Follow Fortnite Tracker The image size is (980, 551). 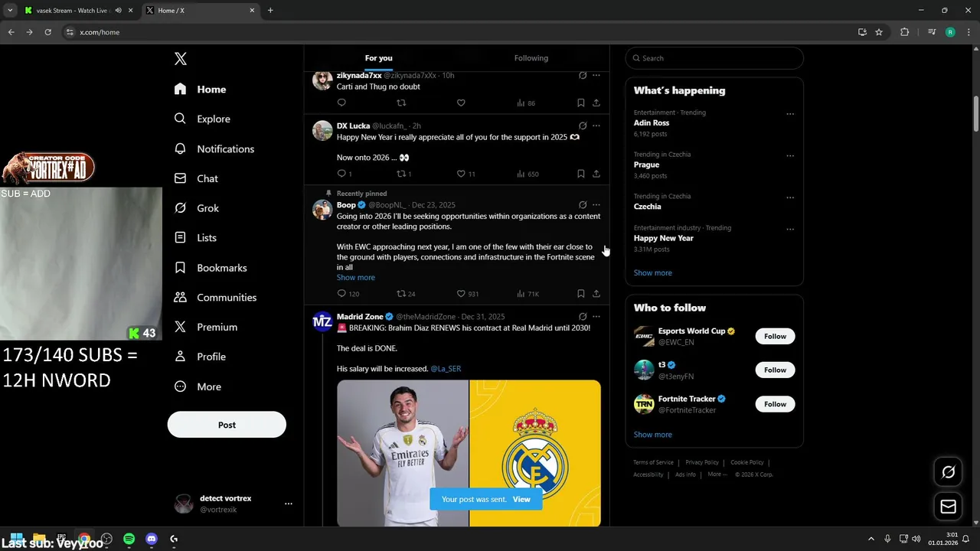775,404
